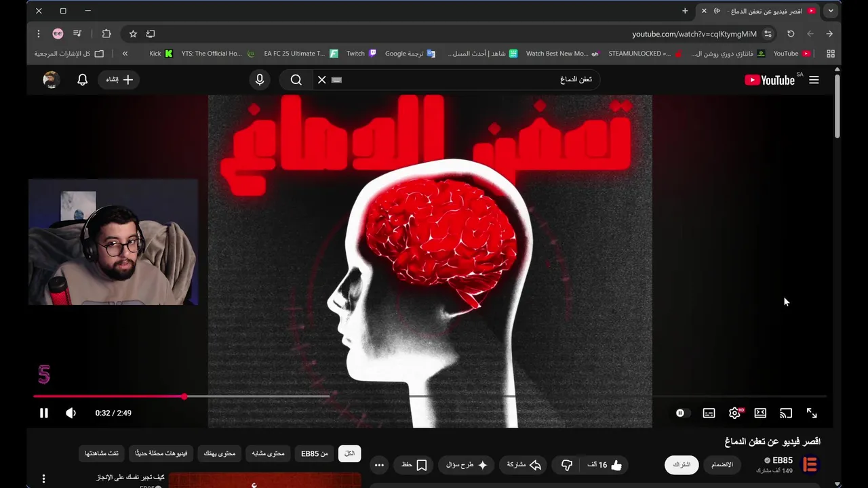
Task: Subscribe with the اشتراك button
Action: pos(682,465)
